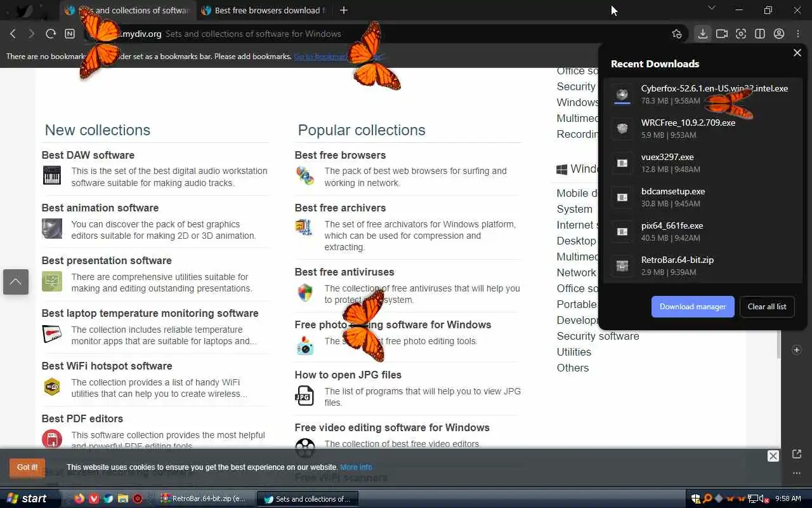The width and height of the screenshot is (812, 508).
Task: Open the WRCFree_10.9.2.709.exe download entry
Action: click(703, 128)
